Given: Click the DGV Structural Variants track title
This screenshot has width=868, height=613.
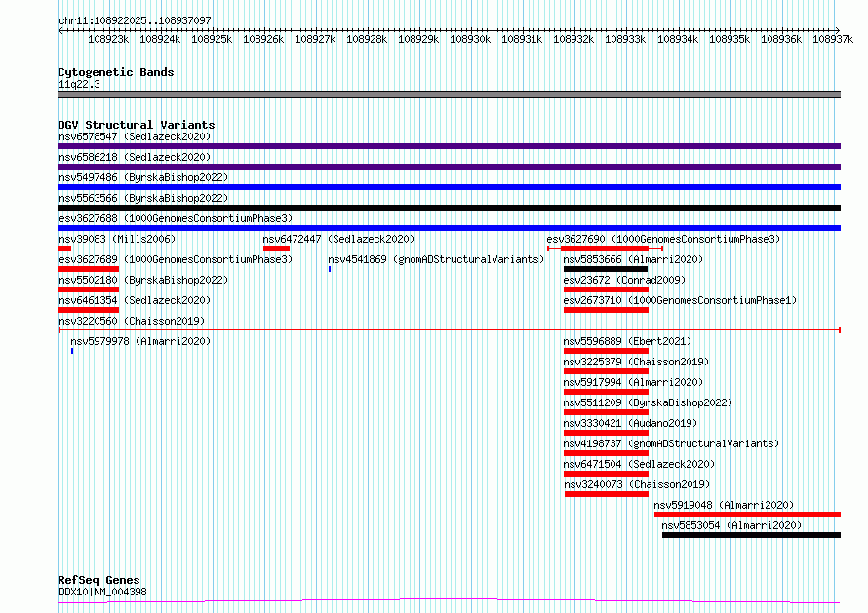Looking at the screenshot, I should [137, 125].
